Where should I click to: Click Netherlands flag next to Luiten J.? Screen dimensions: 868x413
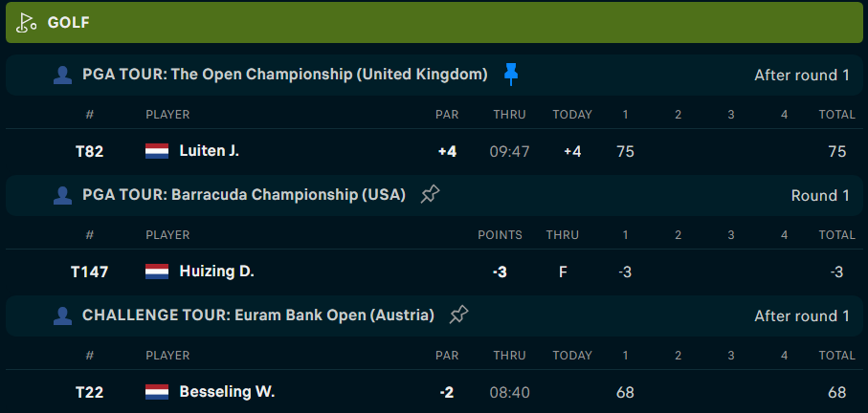point(157,151)
